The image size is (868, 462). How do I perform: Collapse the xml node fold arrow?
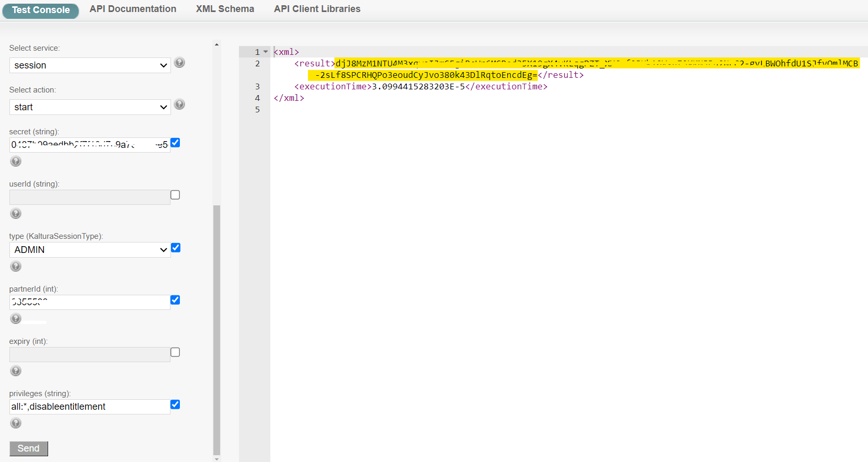point(266,52)
